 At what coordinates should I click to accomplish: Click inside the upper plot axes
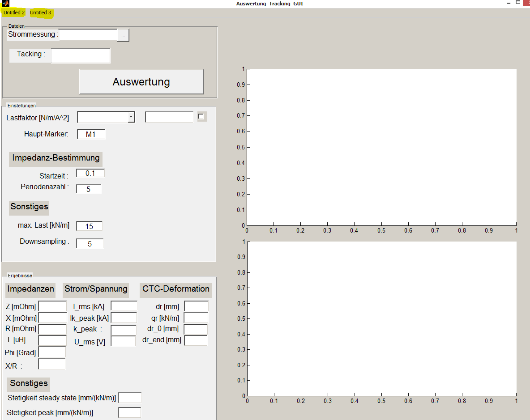tap(381, 147)
